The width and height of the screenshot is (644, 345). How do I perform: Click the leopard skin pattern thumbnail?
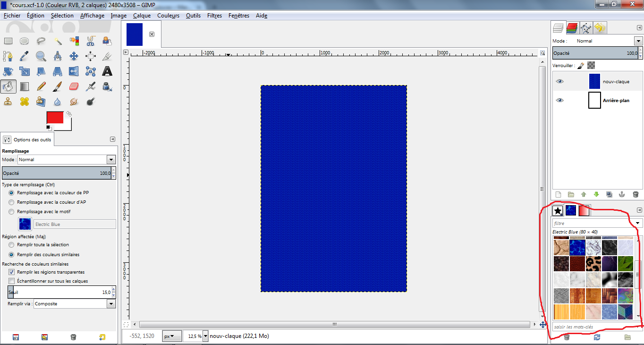[593, 263]
